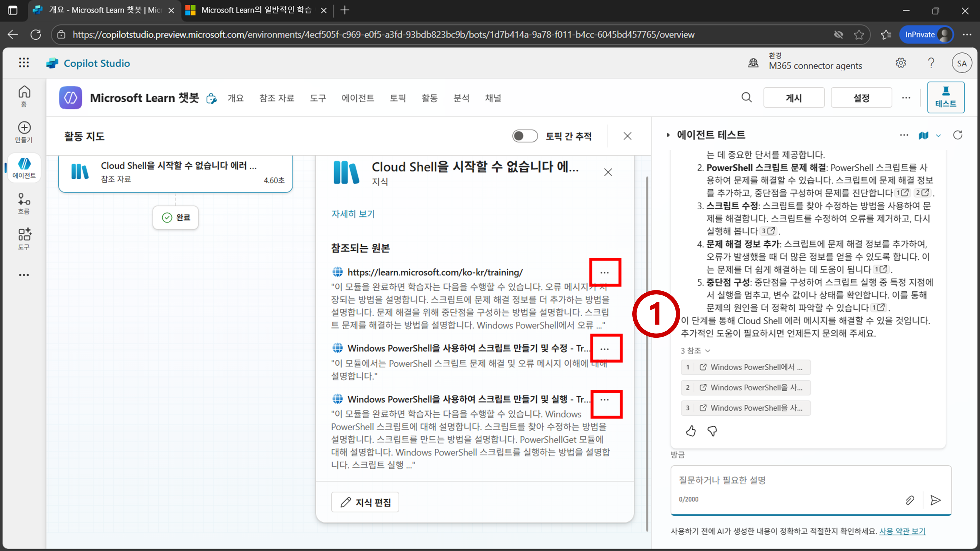
Task: Click the search magnifier in agent header
Action: 747,98
